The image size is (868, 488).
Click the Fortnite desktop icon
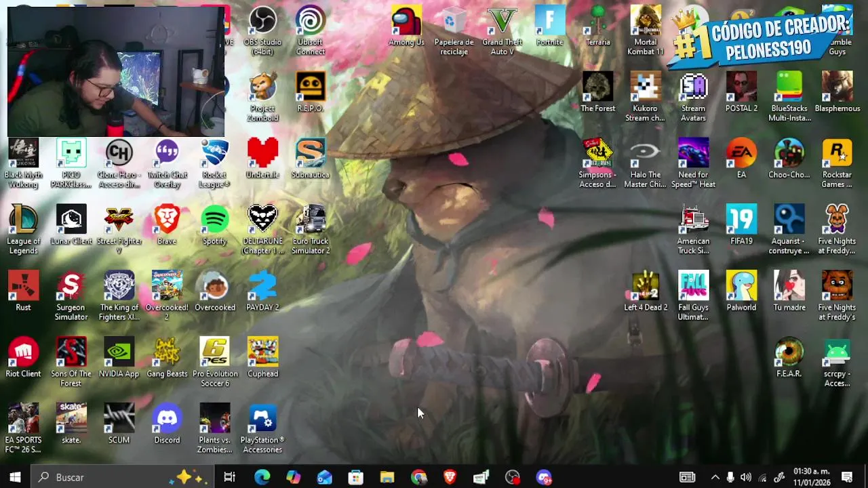tap(549, 26)
